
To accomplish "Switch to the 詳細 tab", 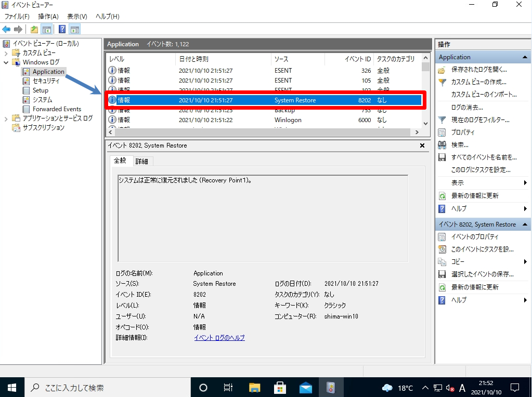I will click(x=142, y=162).
